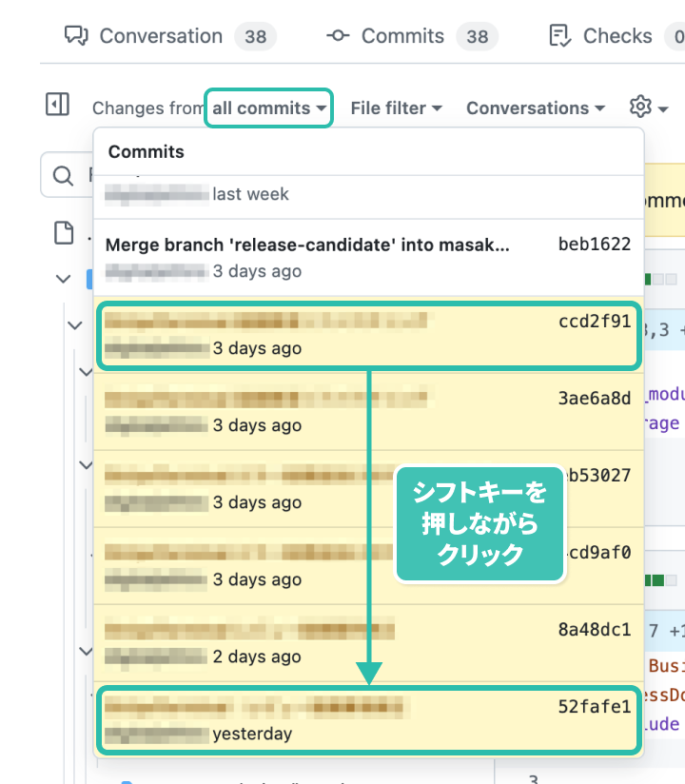685x784 pixels.
Task: Select commit ccd2f91 in the list
Action: pyautogui.click(x=367, y=335)
